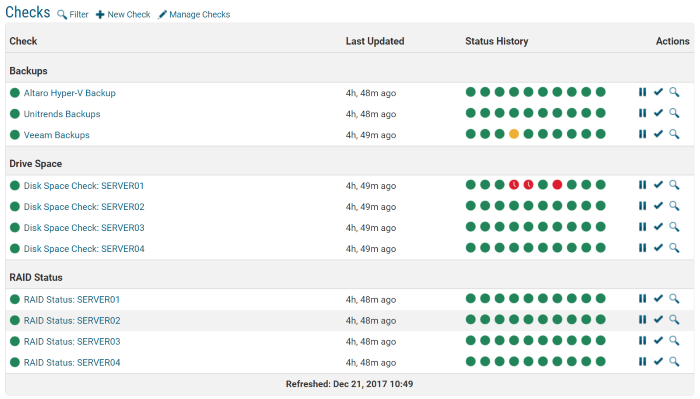700x399 pixels.
Task: Click magnifier icon for Unitrends Backups
Action: point(674,113)
